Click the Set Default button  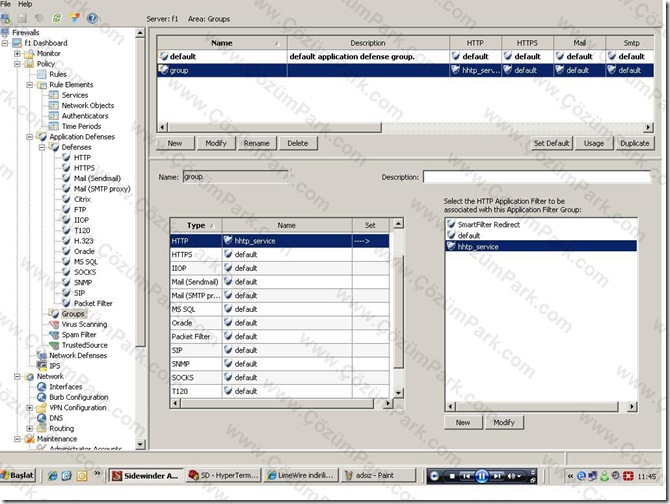552,144
